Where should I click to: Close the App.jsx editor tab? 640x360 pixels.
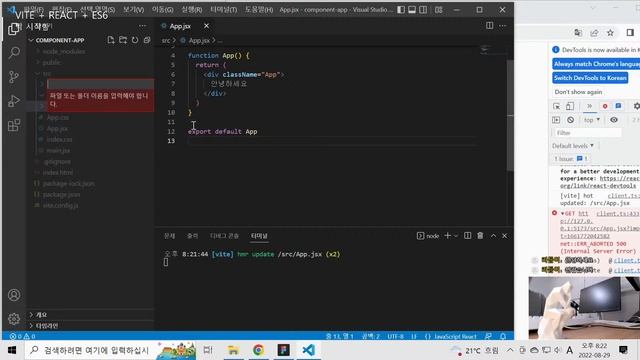(207, 26)
